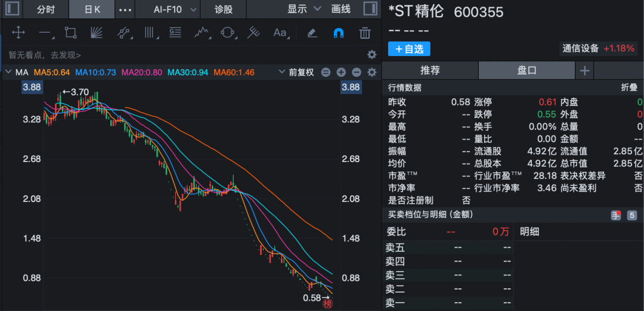The width and height of the screenshot is (644, 311).
Task: Click the 通信设备 sector tag
Action: [x=581, y=49]
